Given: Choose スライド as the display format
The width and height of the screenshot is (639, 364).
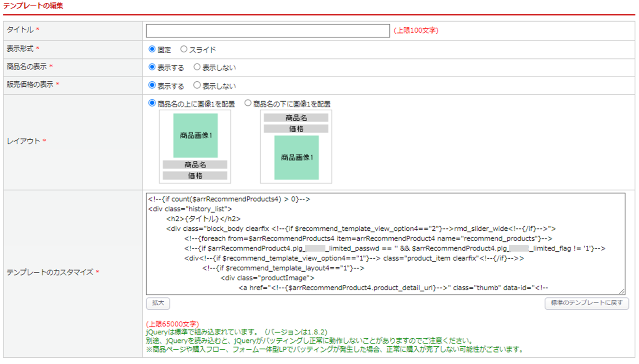Looking at the screenshot, I should [x=183, y=49].
